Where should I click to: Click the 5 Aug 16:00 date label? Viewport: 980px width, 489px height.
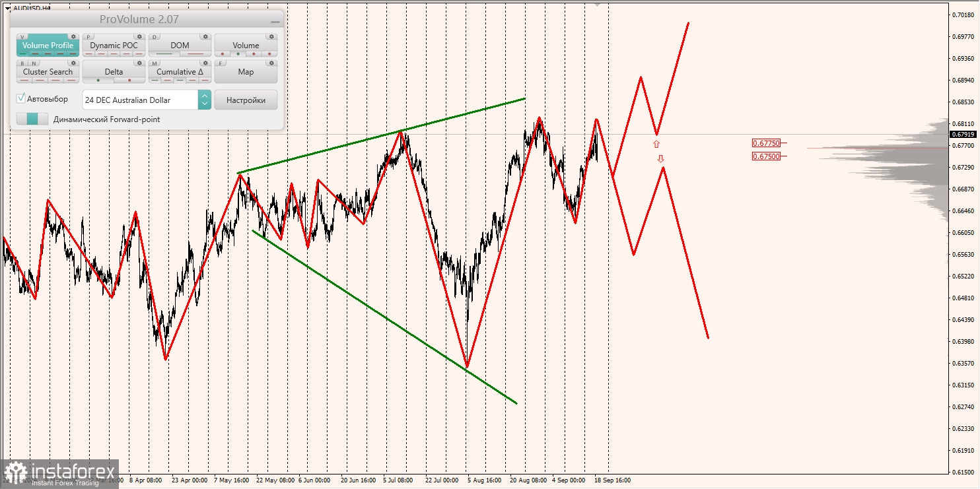pos(483,480)
